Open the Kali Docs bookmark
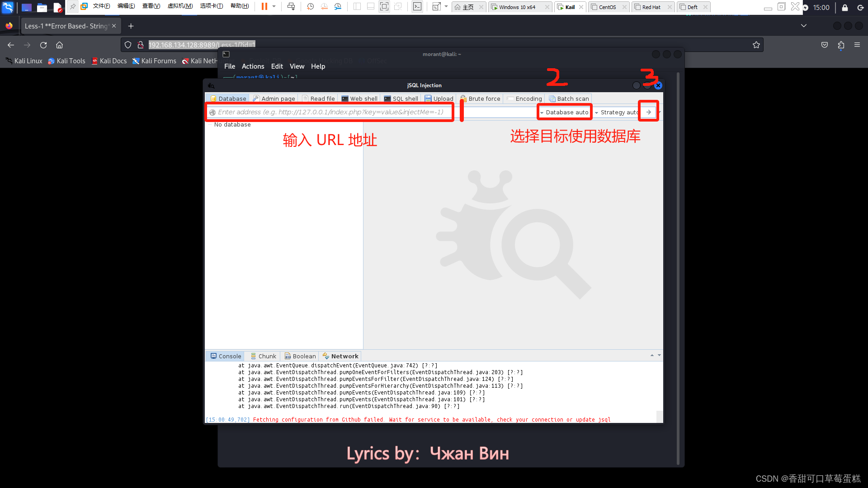Image resolution: width=868 pixels, height=488 pixels. [x=109, y=61]
